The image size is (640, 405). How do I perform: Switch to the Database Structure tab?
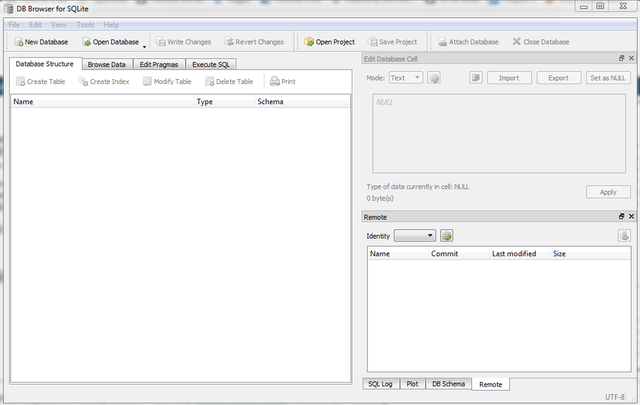[x=45, y=64]
